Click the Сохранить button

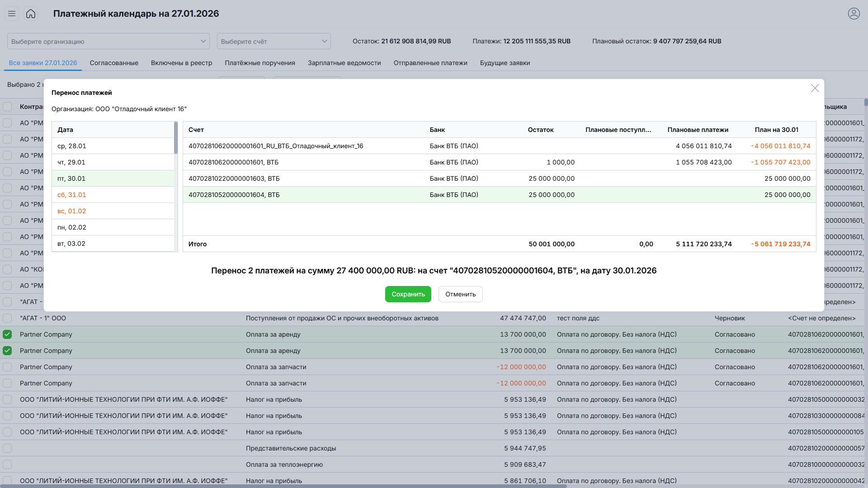click(408, 294)
